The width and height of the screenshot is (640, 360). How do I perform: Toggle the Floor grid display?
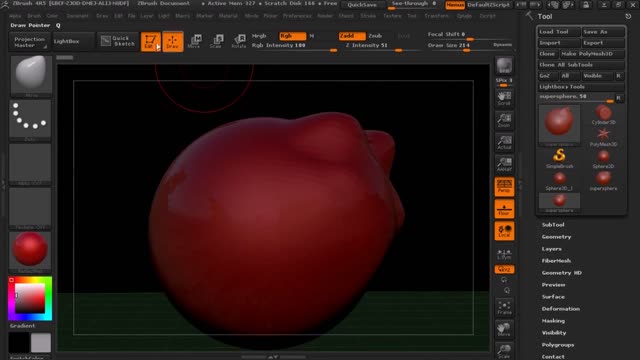(x=504, y=209)
